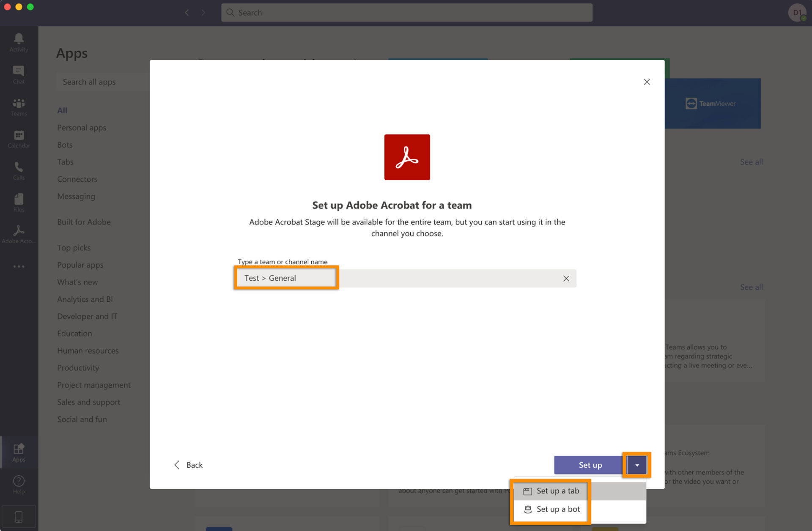The image size is (812, 531).
Task: Open the Activity feed
Action: [19, 43]
